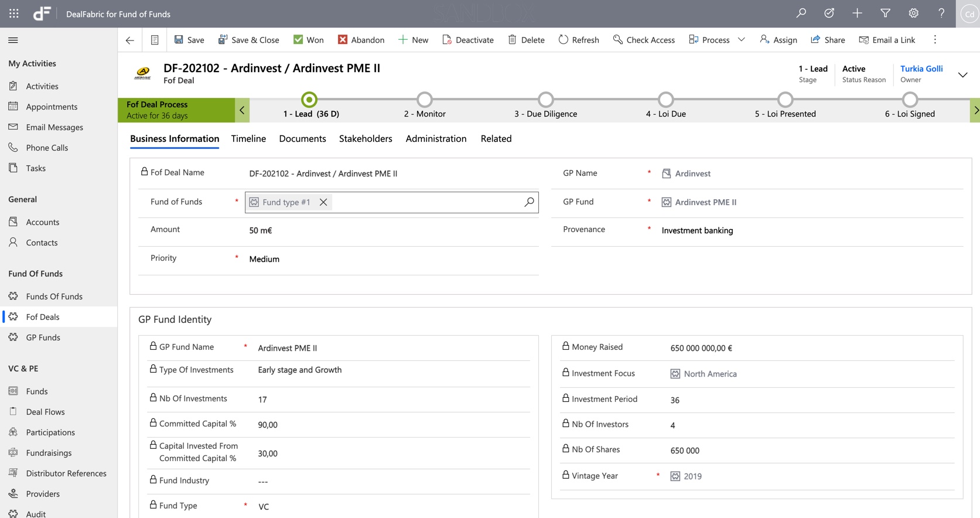Click Save & Close
980x518 pixels.
(248, 40)
